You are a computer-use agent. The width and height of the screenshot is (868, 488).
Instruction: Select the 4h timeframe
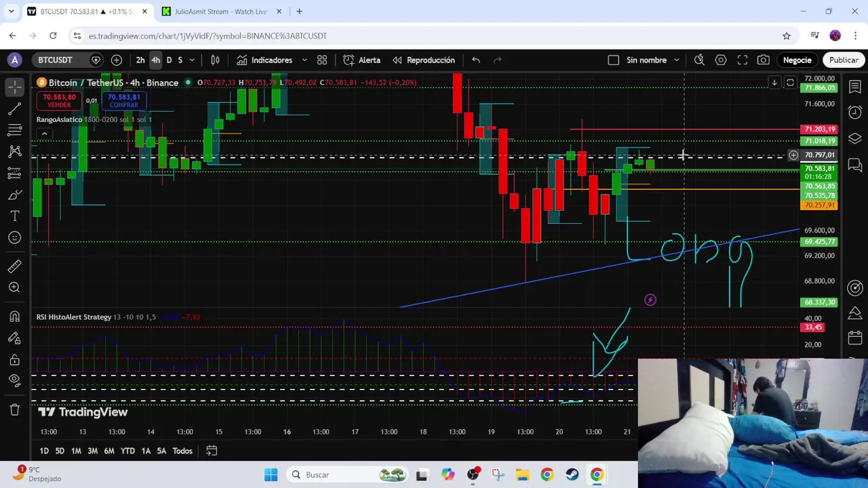[155, 60]
